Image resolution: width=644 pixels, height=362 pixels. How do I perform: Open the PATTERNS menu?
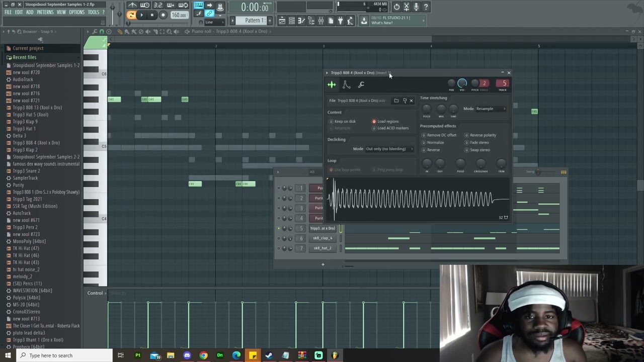[x=45, y=12]
